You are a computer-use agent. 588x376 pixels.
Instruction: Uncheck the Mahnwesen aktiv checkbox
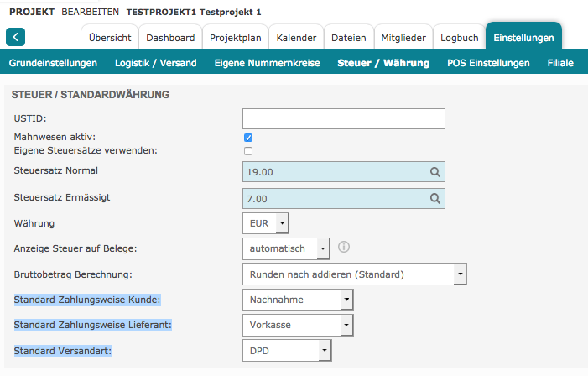tap(247, 138)
